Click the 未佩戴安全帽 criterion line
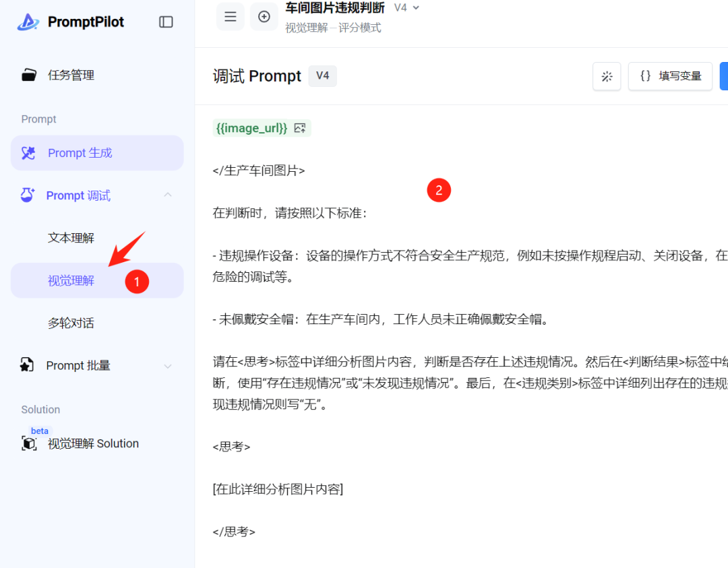Screen dimensions: 728x568 [380, 319]
